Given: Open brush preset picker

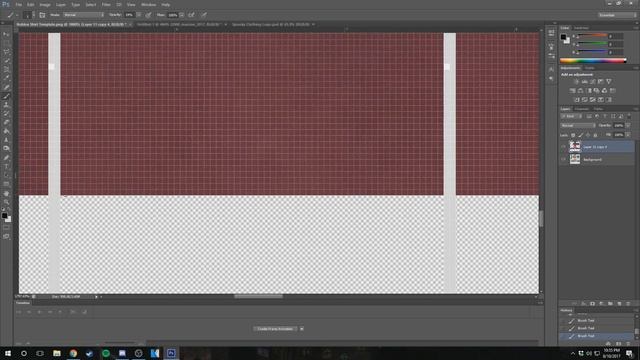Looking at the screenshot, I should coord(29,15).
